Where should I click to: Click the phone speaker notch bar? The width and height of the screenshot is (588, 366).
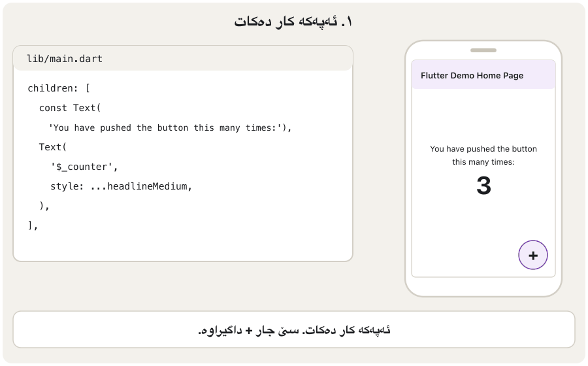click(483, 50)
